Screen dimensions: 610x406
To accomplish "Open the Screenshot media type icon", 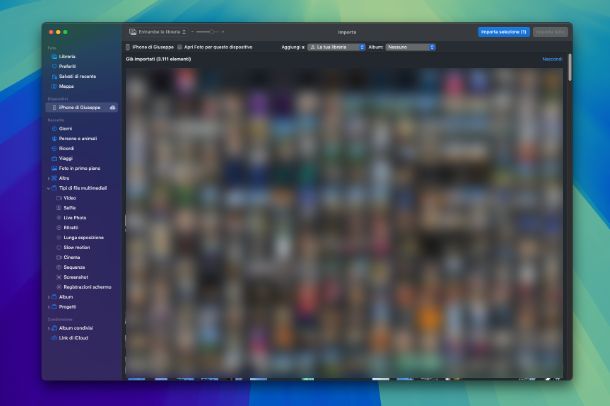I will [59, 277].
